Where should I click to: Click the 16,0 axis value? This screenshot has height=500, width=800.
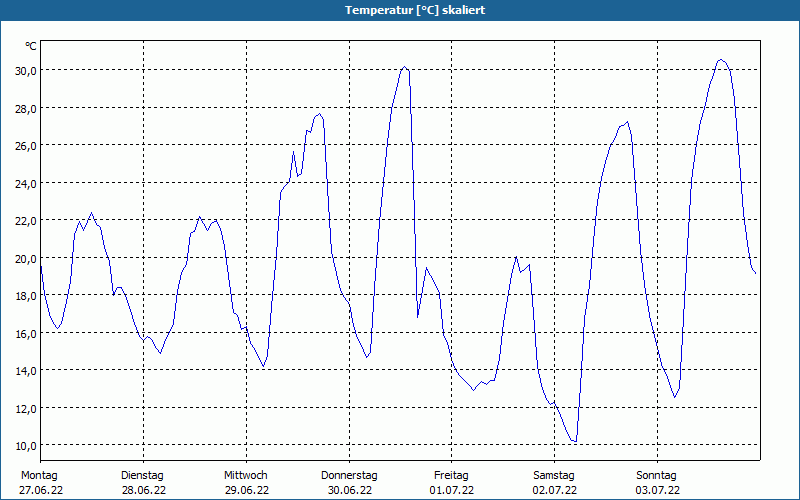(x=26, y=333)
